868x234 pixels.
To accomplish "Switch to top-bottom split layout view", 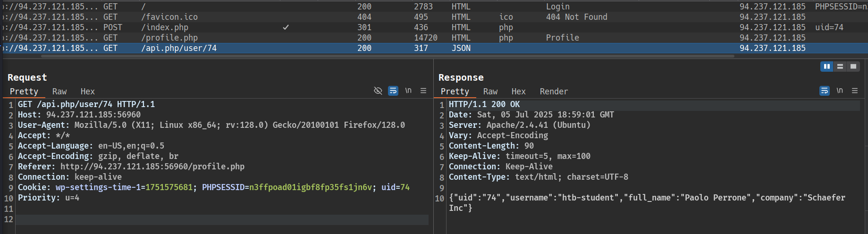I will [x=840, y=67].
